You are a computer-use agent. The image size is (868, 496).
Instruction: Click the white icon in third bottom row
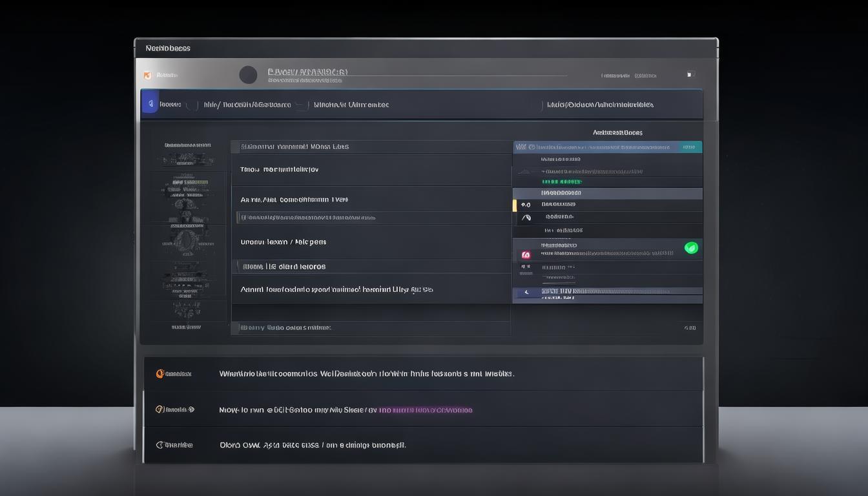(x=160, y=445)
